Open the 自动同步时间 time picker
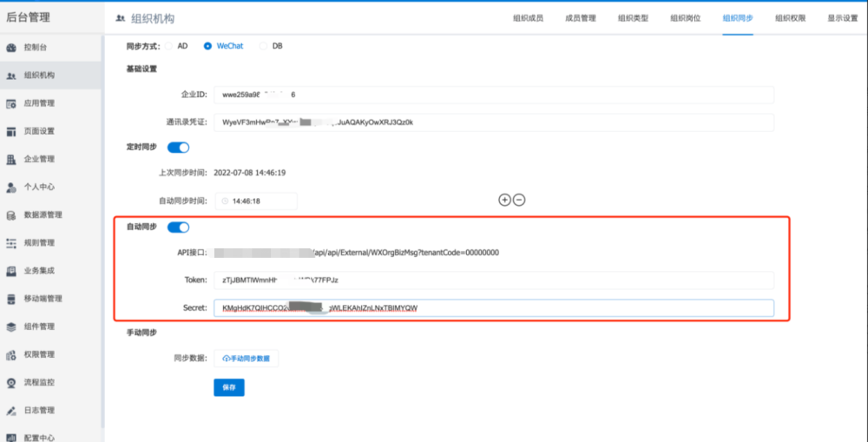Image resolution: width=868 pixels, height=442 pixels. pyautogui.click(x=255, y=201)
